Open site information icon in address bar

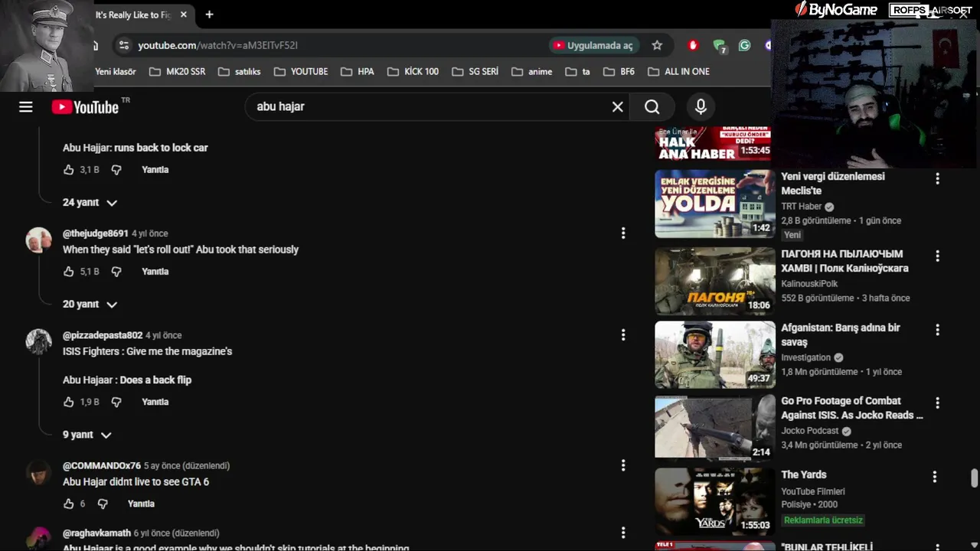pos(124,45)
